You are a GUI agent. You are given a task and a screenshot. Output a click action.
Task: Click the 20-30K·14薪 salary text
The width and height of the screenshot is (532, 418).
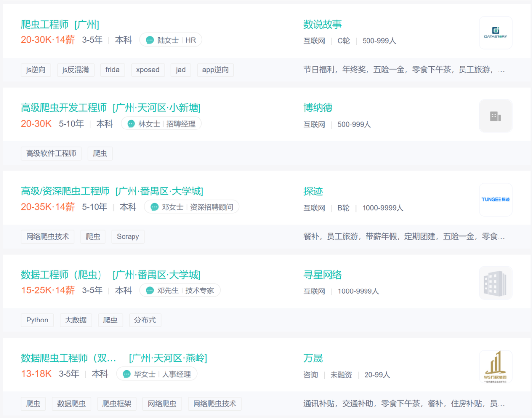[48, 40]
